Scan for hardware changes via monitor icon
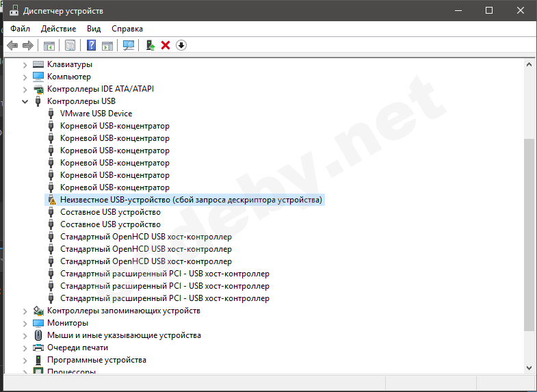Screen dimensions: 537x392 click(x=129, y=45)
